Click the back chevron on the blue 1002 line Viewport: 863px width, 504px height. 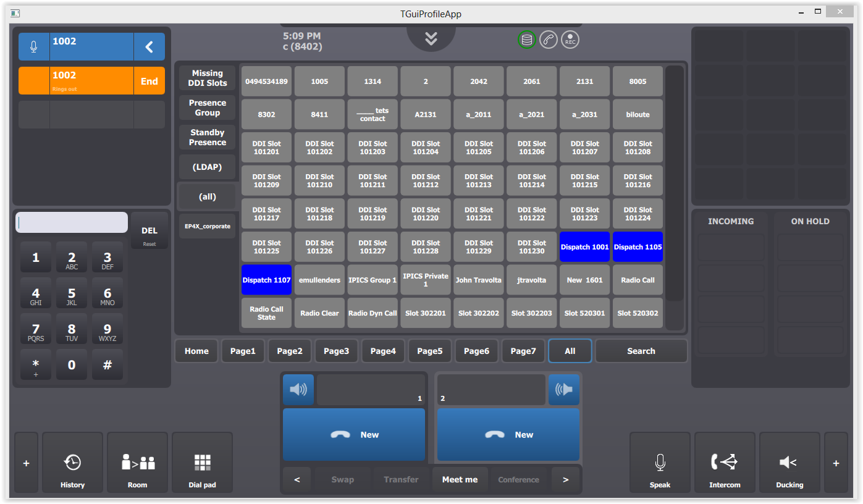(x=149, y=47)
